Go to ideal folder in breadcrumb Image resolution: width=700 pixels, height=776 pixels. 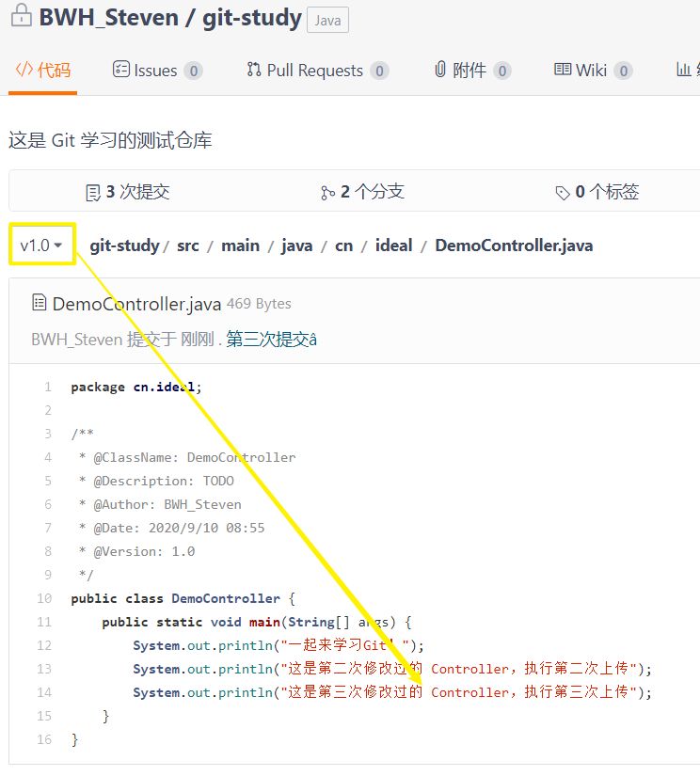coord(394,245)
